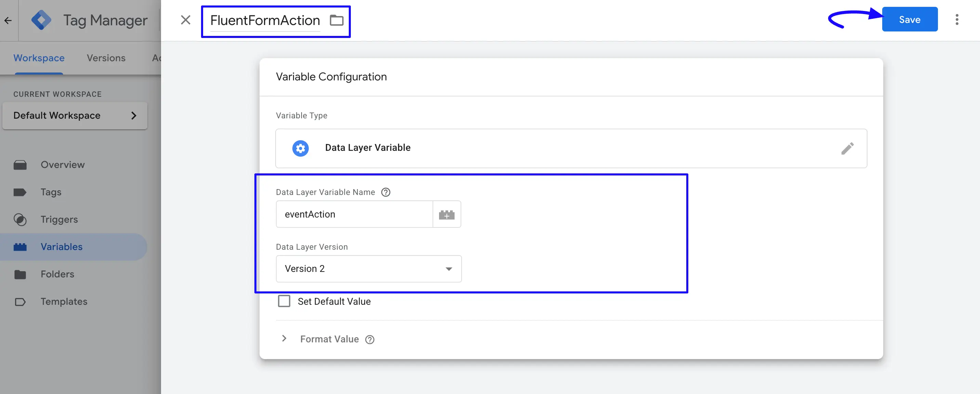This screenshot has height=394, width=980.
Task: Open Templates in the sidebar
Action: [x=74, y=302]
